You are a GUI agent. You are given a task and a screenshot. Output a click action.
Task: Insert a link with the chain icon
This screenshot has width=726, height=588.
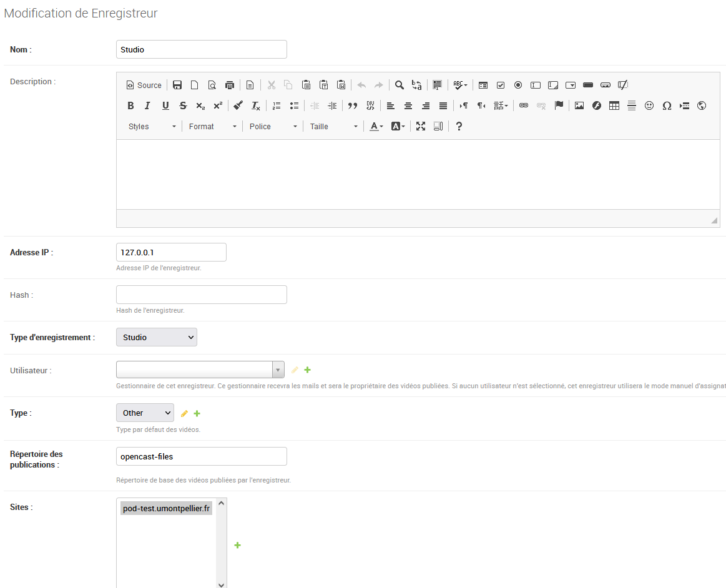tap(524, 105)
